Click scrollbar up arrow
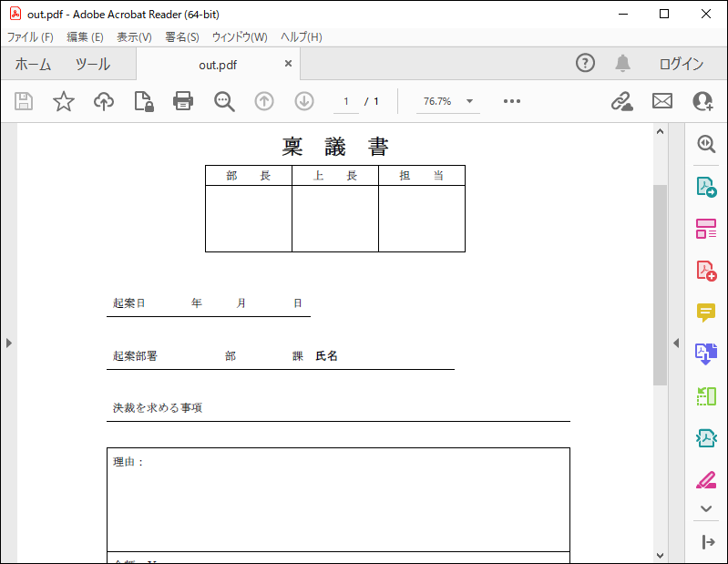728x564 pixels. tap(660, 132)
